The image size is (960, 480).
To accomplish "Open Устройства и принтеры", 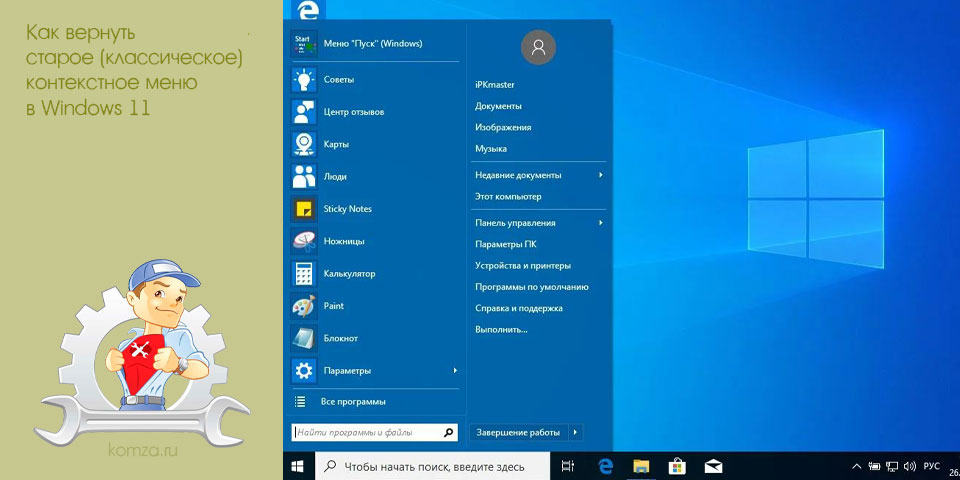I will (523, 266).
